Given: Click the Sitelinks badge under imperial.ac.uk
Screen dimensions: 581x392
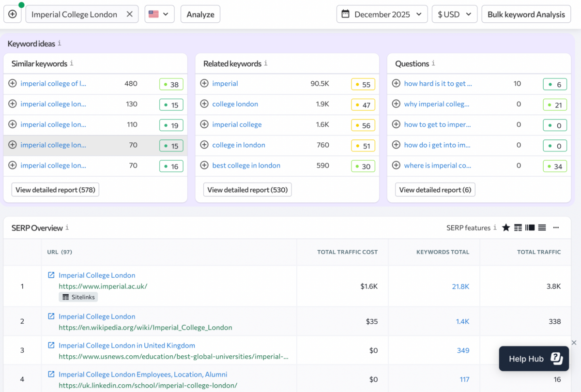Looking at the screenshot, I should click(x=78, y=297).
